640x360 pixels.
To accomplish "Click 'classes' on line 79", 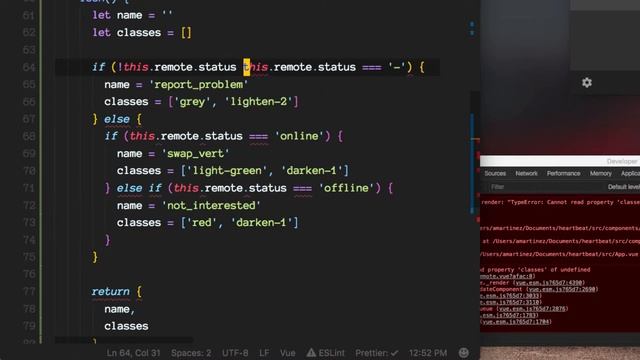I will tap(126, 326).
